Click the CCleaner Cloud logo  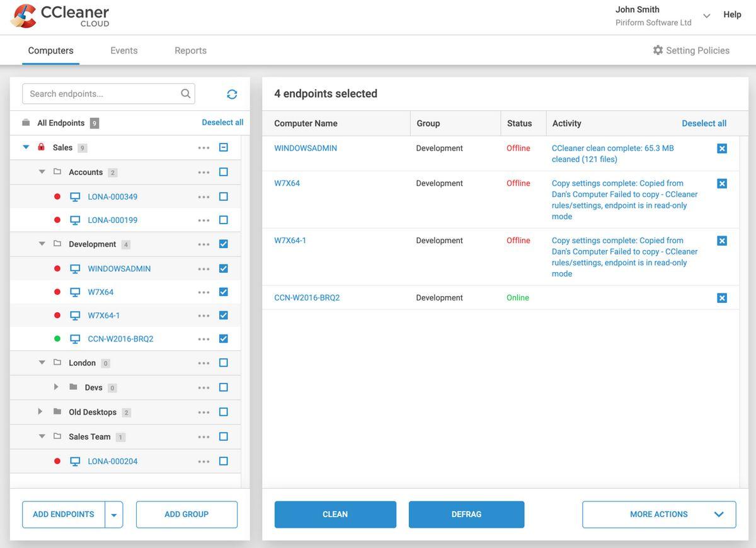pos(60,16)
